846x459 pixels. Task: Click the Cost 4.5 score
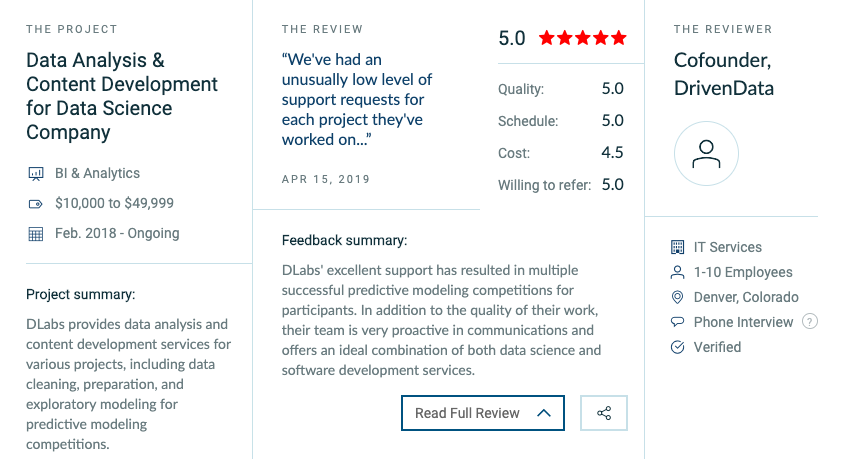(x=612, y=153)
